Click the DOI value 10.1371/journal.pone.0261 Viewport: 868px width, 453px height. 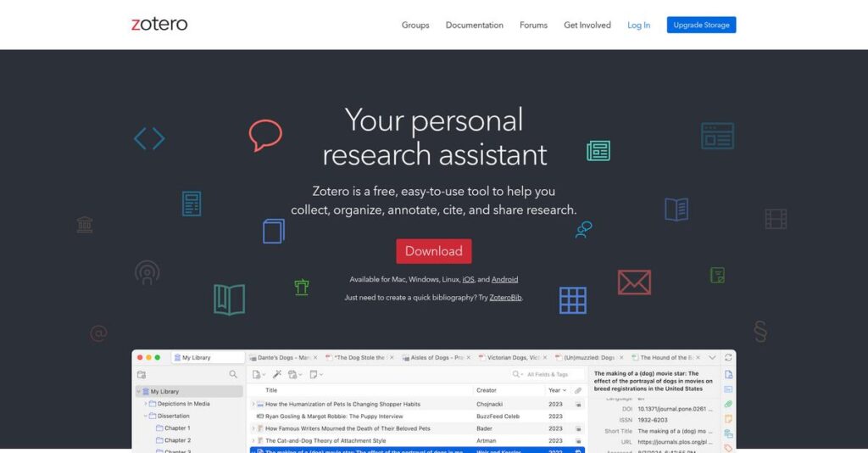point(675,409)
